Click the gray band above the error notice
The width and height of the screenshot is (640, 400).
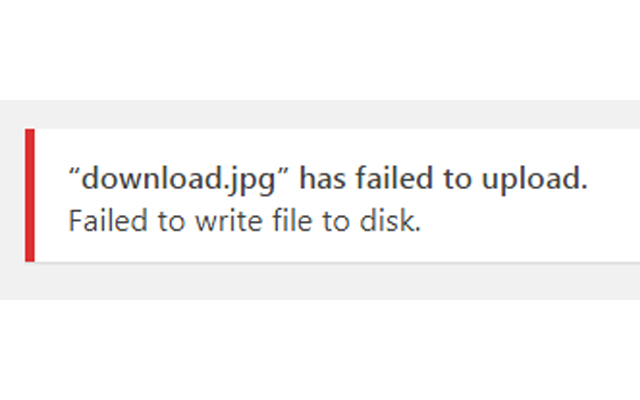(320, 114)
